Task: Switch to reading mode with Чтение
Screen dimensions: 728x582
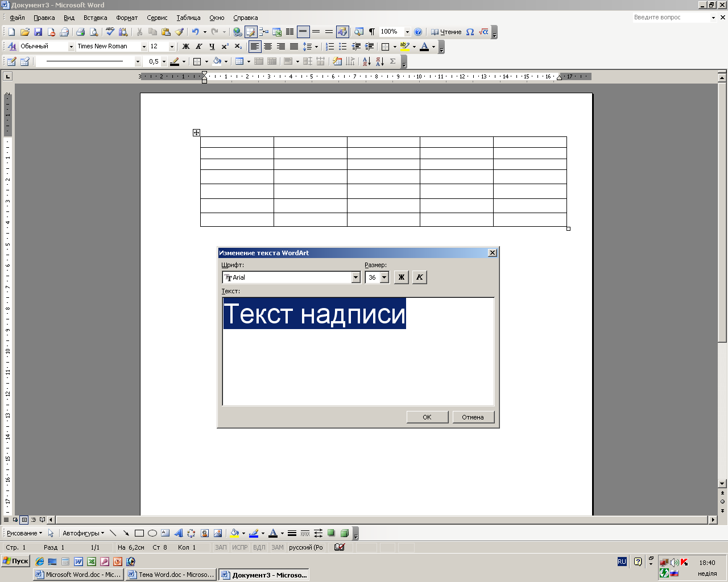Action: pos(446,32)
